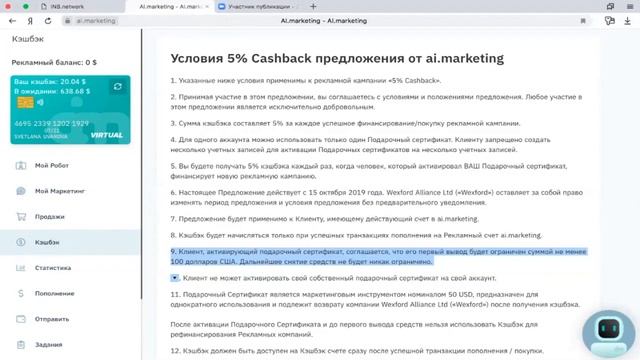Switch to the Участник публикации tab

pyautogui.click(x=259, y=7)
